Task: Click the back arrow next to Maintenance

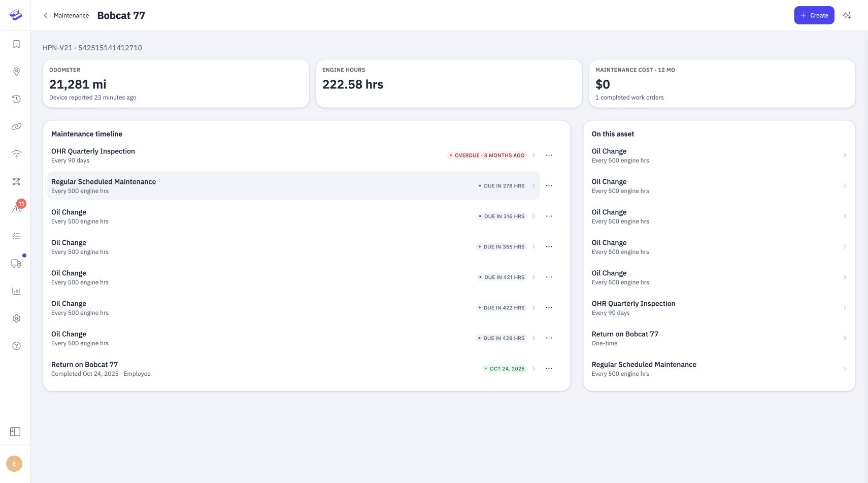Action: pyautogui.click(x=46, y=15)
